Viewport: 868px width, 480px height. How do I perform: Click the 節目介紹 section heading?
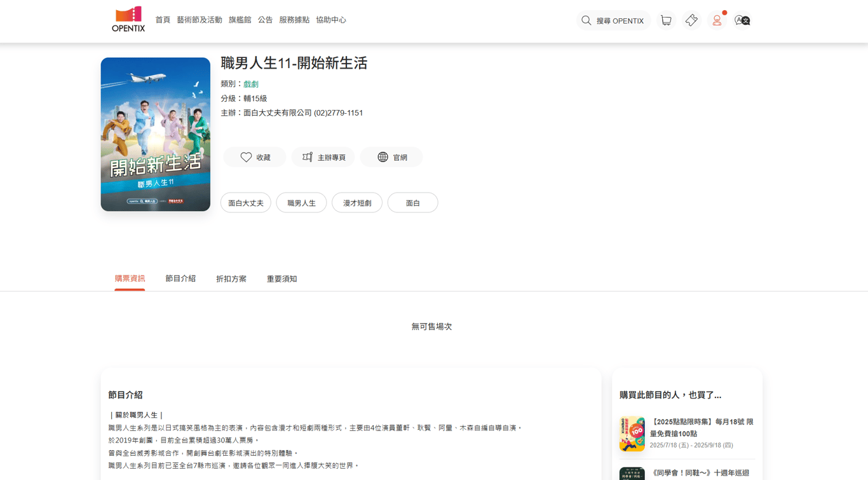[126, 395]
